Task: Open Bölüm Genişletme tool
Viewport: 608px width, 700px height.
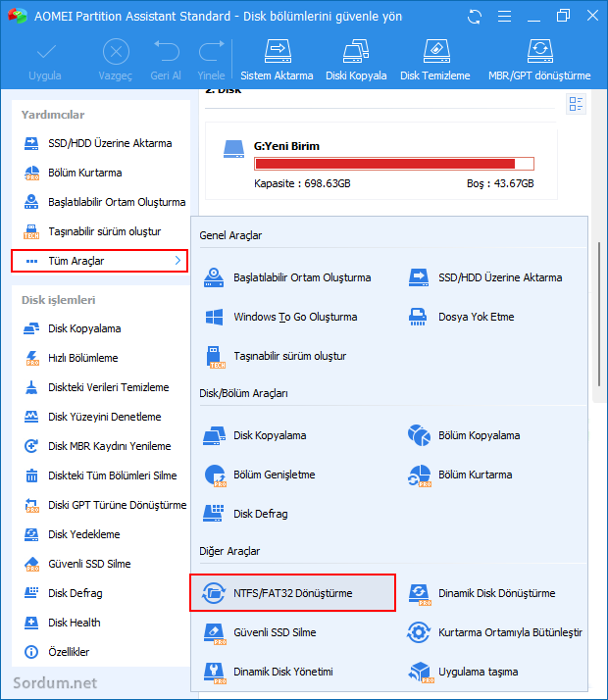Action: (259, 475)
